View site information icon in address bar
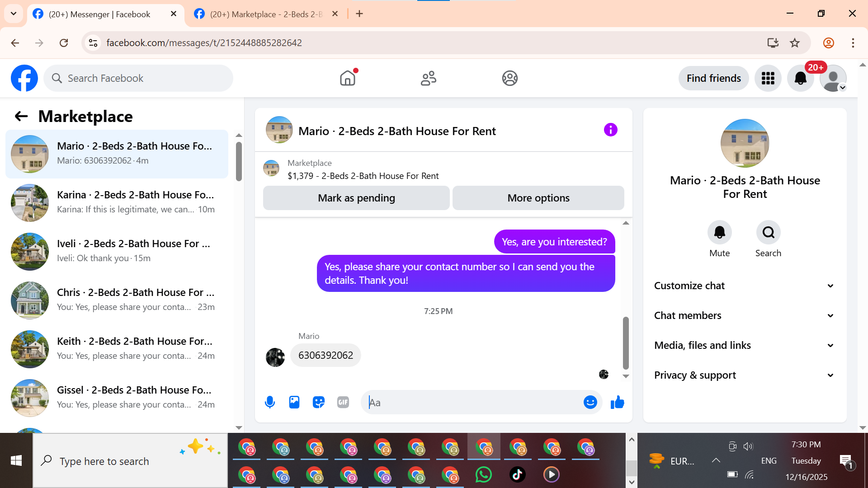 tap(93, 42)
